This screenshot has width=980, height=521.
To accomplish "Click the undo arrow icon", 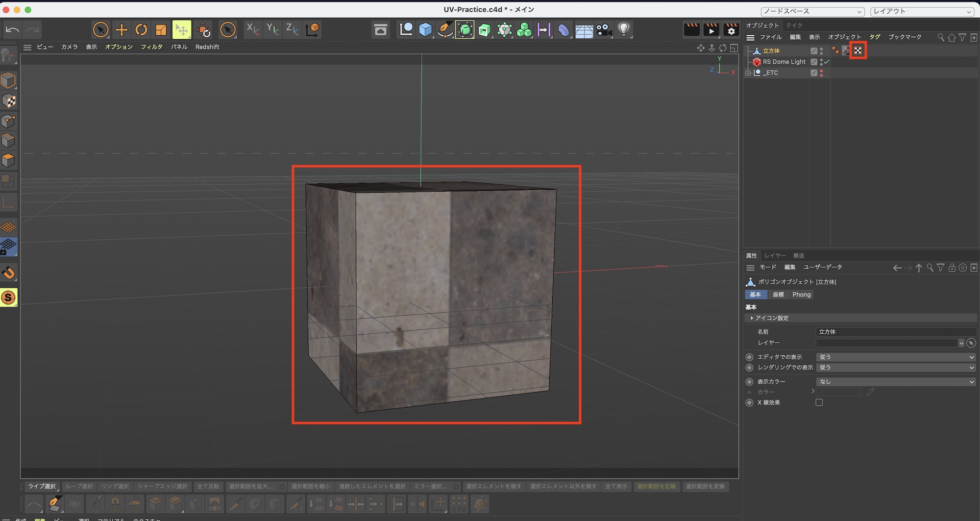I will pyautogui.click(x=12, y=30).
